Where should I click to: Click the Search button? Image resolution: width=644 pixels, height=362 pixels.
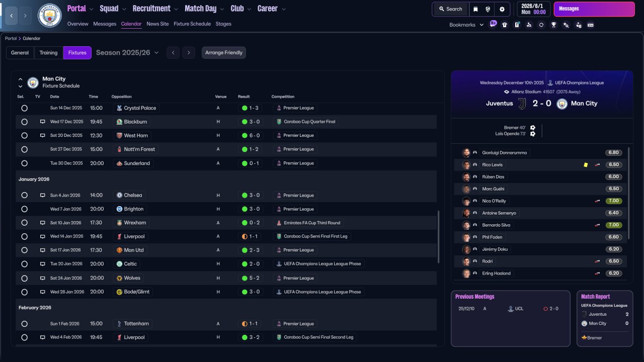click(x=450, y=9)
